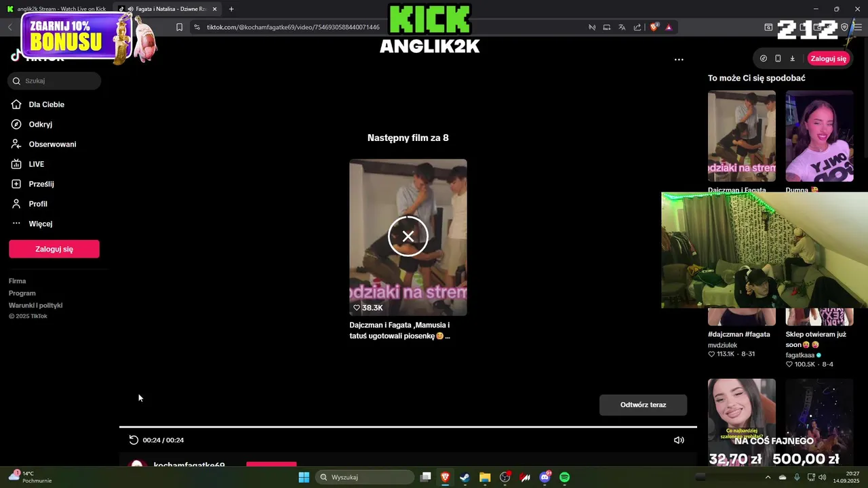Image resolution: width=868 pixels, height=488 pixels.
Task: Open weather widget showing 14°C Pochmurnie
Action: coord(31,477)
